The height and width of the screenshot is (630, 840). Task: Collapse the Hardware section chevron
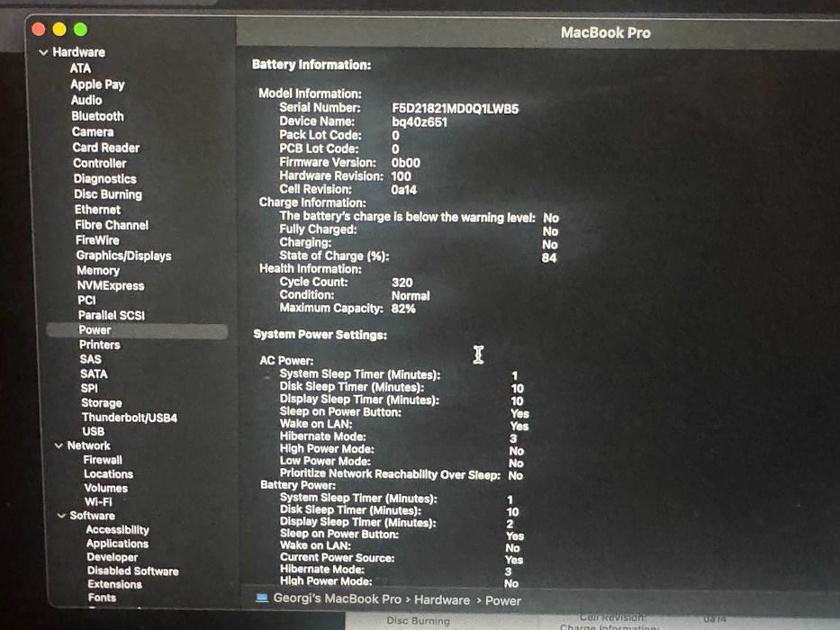click(x=43, y=52)
